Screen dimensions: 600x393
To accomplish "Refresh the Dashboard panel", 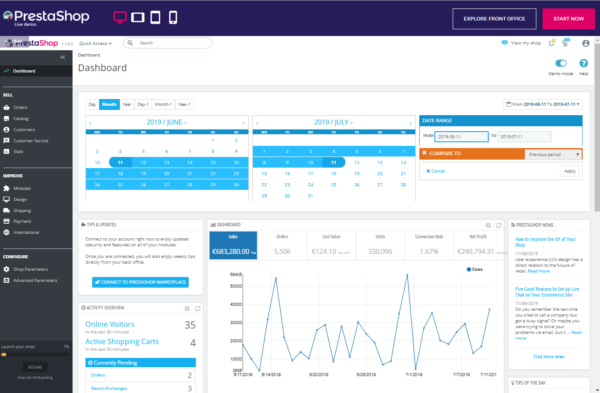I will tap(499, 225).
